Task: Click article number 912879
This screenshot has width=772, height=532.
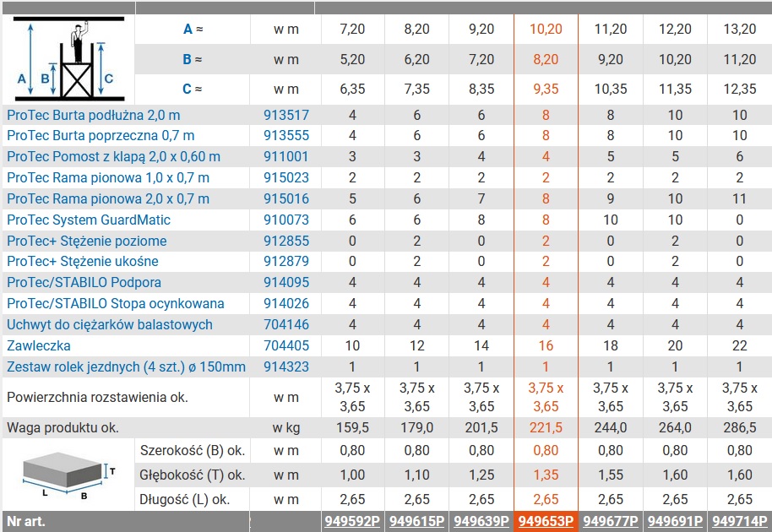Action: (286, 261)
